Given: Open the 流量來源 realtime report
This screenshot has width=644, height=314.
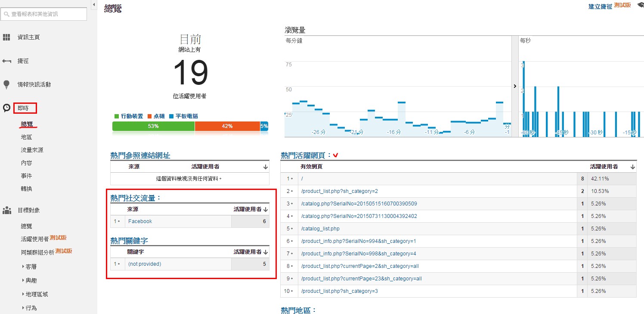Looking at the screenshot, I should tap(32, 150).
